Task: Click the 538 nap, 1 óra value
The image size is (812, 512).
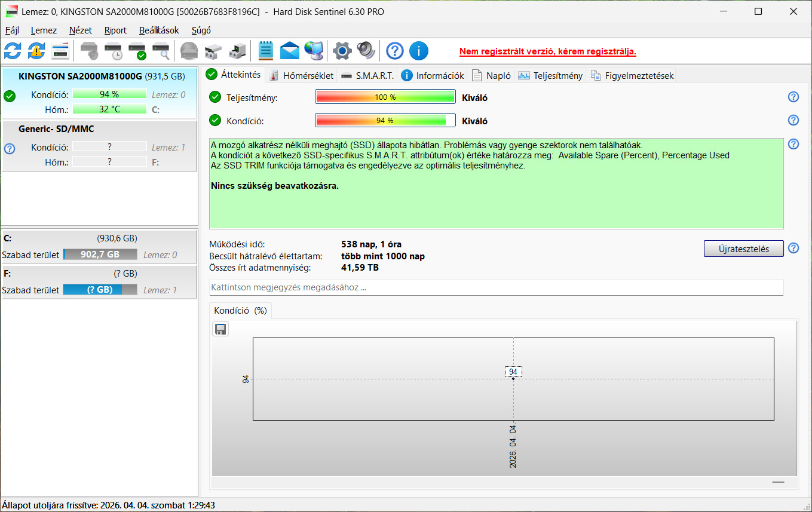Action: pos(371,244)
